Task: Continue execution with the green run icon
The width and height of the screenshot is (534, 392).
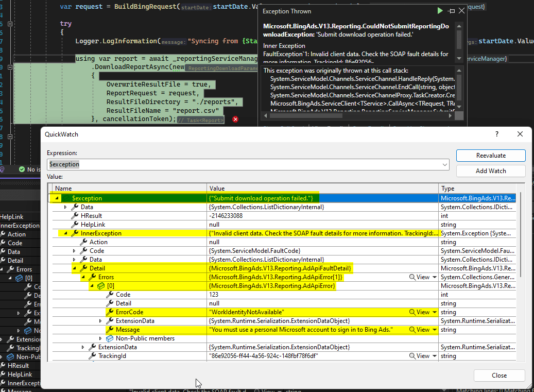Action: point(440,10)
